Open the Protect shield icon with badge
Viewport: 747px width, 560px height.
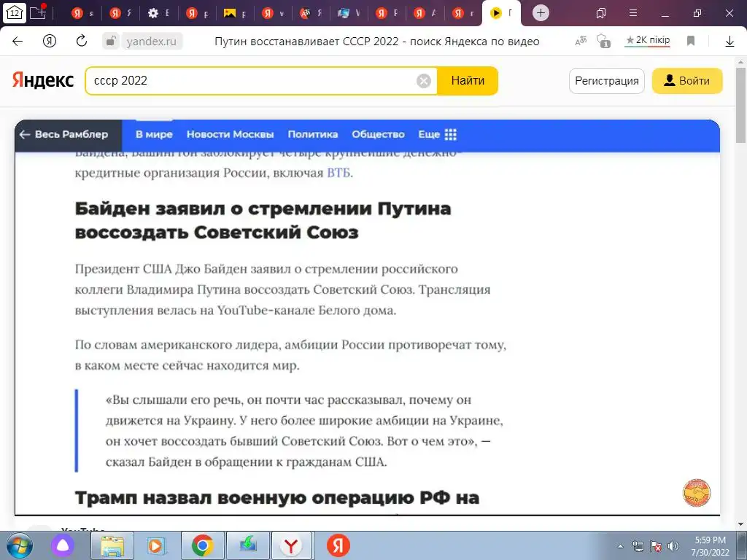coord(603,41)
